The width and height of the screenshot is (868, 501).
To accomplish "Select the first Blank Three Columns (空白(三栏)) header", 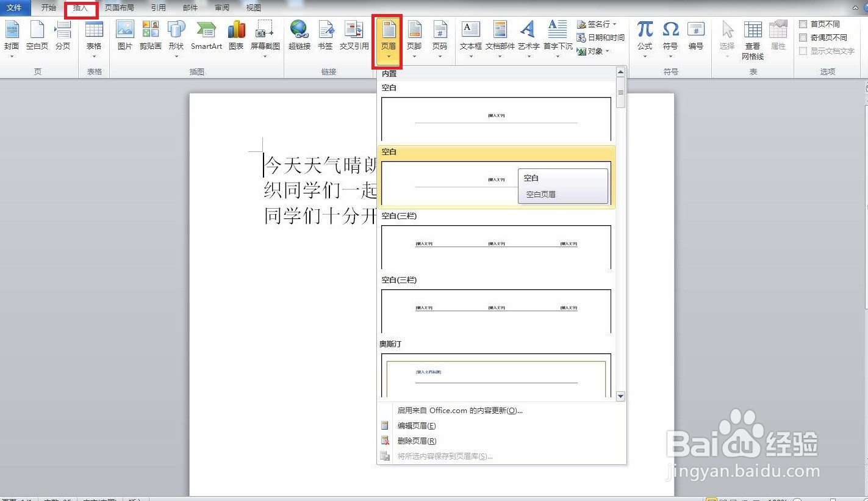I will [x=496, y=247].
